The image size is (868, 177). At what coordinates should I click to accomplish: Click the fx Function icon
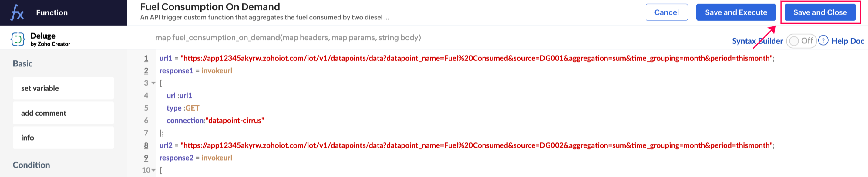point(17,13)
